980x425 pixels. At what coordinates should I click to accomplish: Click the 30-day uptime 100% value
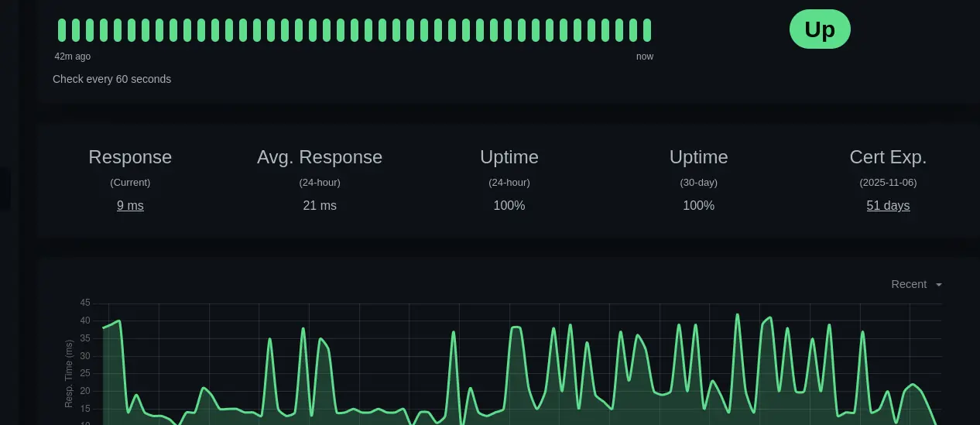point(698,205)
